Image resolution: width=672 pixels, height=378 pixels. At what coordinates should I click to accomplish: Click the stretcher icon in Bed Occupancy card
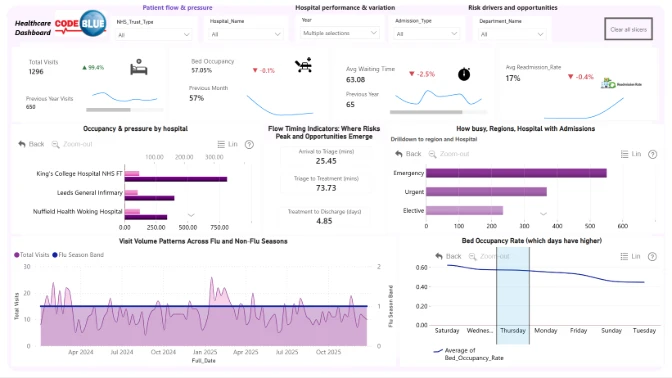point(303,65)
